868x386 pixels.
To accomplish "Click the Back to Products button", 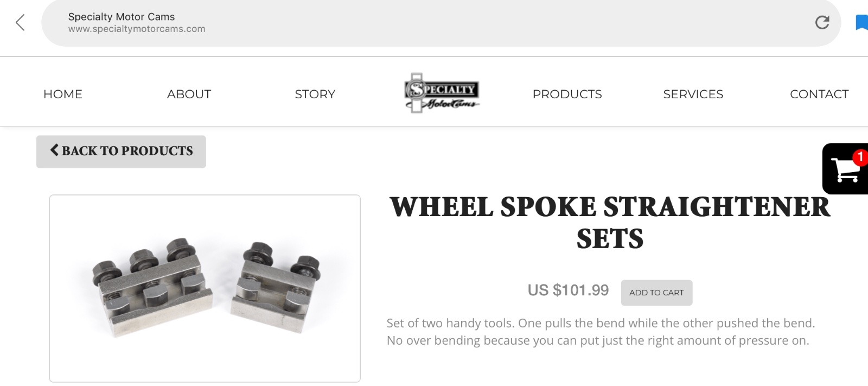I will (121, 151).
